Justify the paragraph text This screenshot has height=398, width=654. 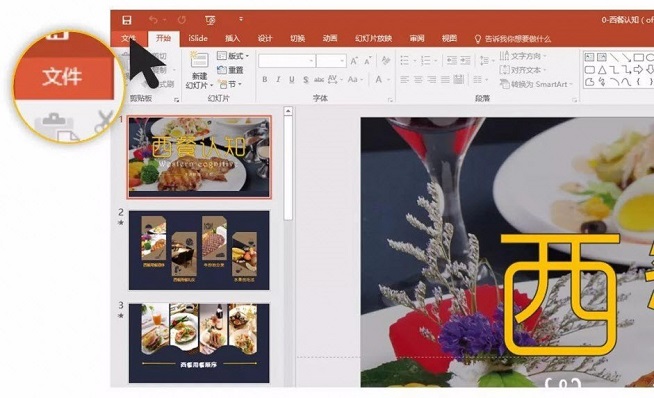445,79
